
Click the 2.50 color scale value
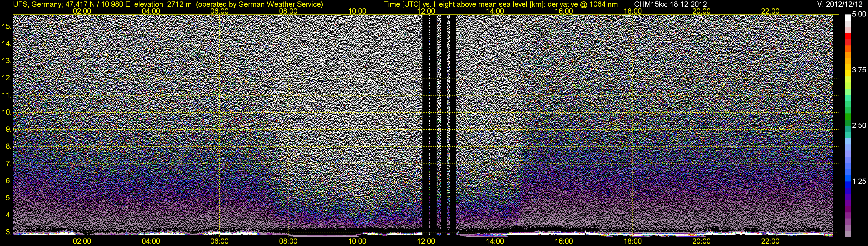pyautogui.click(x=859, y=125)
